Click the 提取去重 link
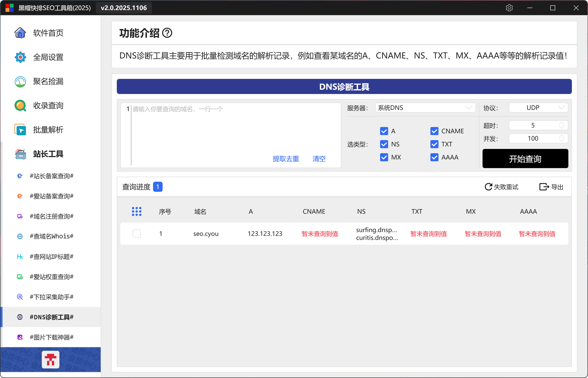588x378 pixels. click(286, 159)
